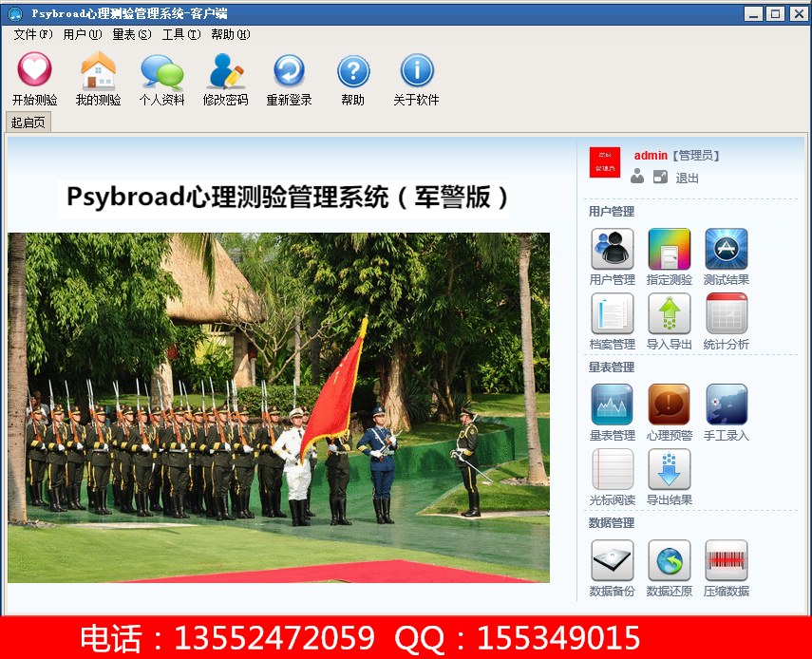Click the application icon in title bar
Viewport: 812px width, 659px height.
pos(15,13)
